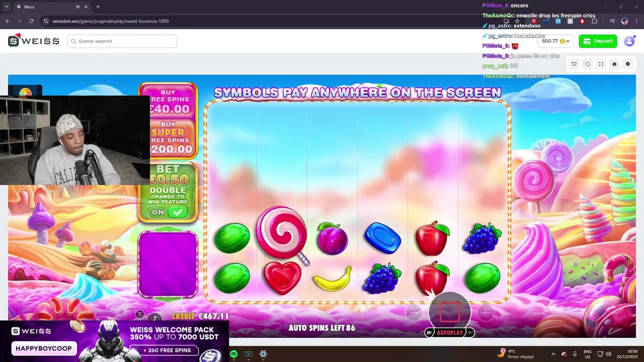
Task: Toggle quick spin arrows left of Autoplay
Action: (429, 333)
